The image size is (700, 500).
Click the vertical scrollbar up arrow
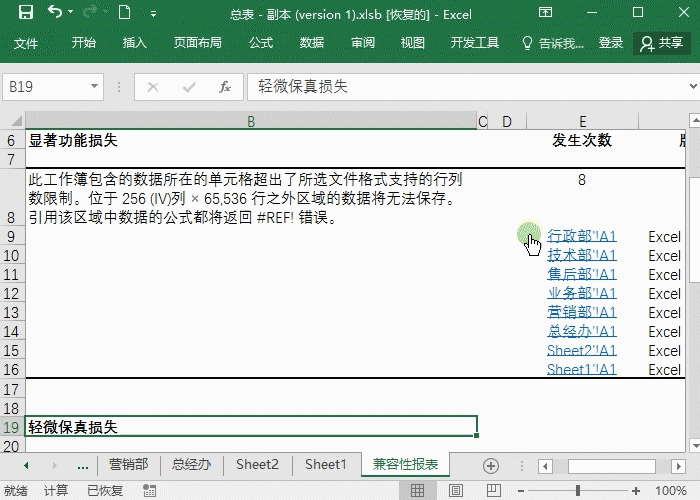click(x=695, y=120)
